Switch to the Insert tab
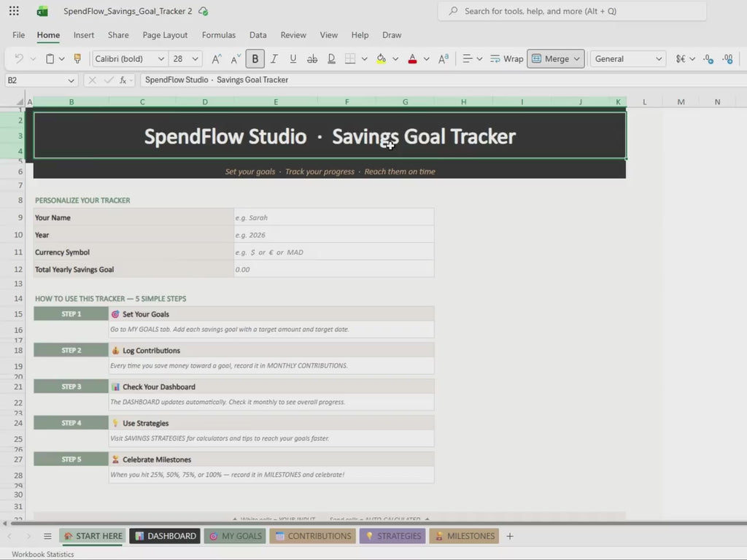The height and width of the screenshot is (560, 747). tap(84, 35)
